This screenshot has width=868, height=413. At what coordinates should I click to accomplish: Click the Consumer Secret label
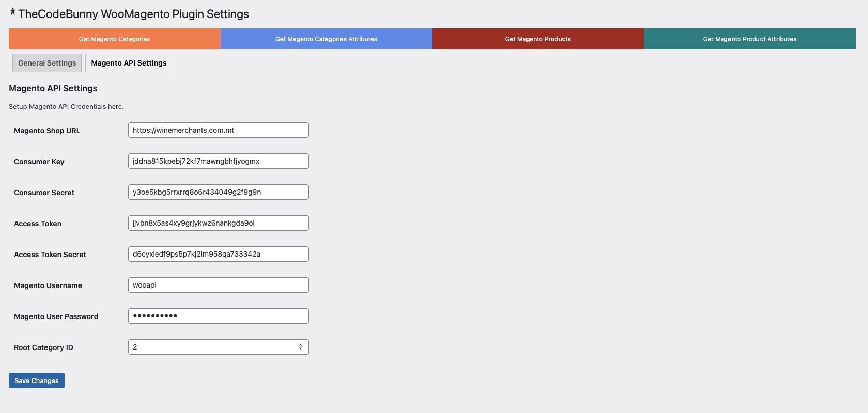[44, 193]
